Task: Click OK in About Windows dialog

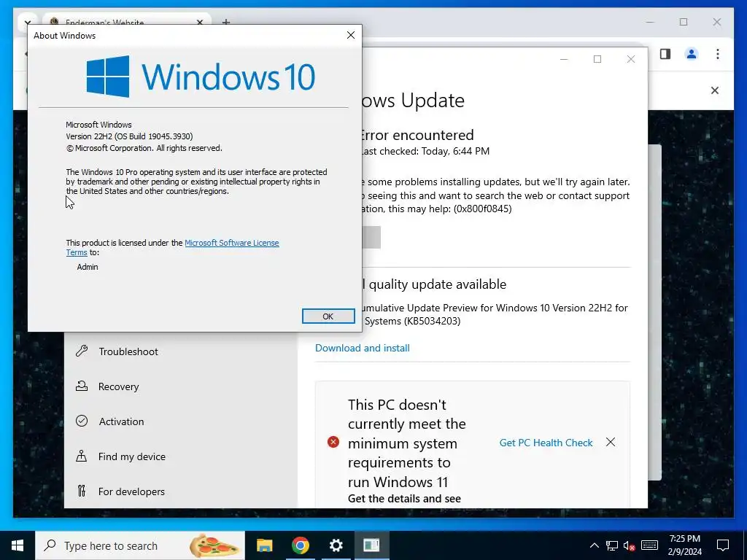Action: click(328, 316)
